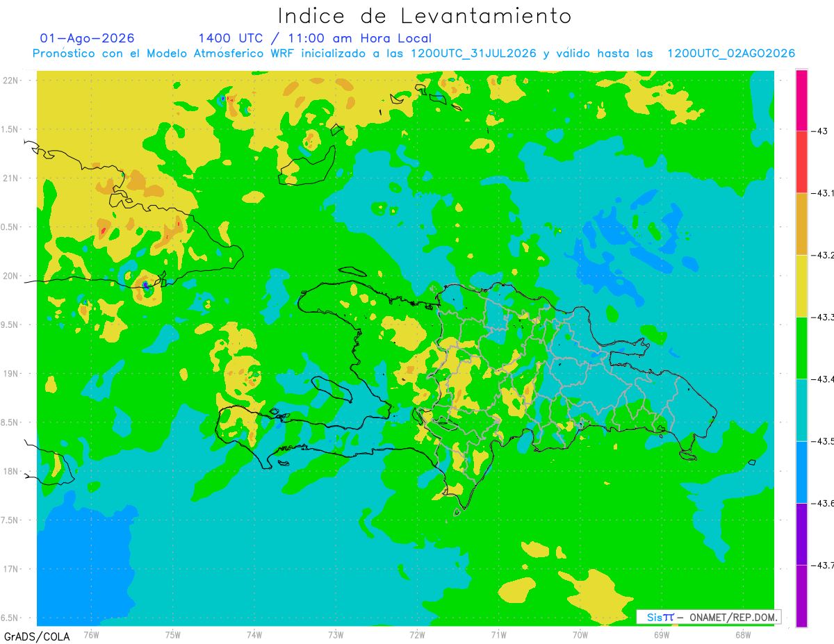Click the '1200UTC_31JUL2026' initialization time

click(x=473, y=53)
